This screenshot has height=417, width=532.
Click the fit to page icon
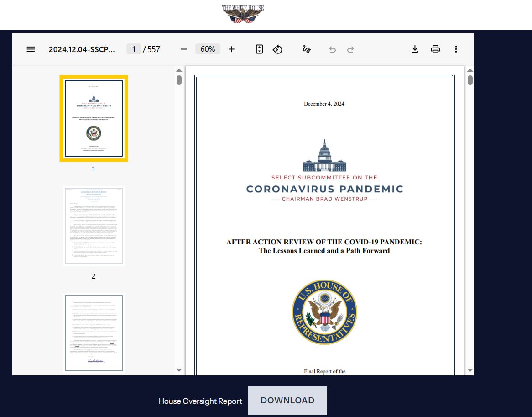click(259, 49)
